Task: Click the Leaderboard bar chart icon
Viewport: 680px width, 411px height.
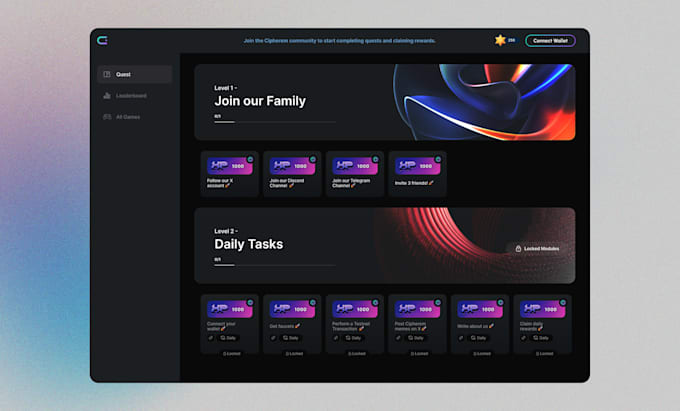Action: pyautogui.click(x=107, y=95)
